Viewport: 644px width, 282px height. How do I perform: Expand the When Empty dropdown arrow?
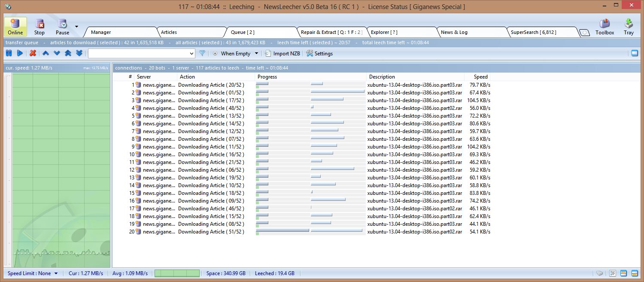[x=257, y=54]
